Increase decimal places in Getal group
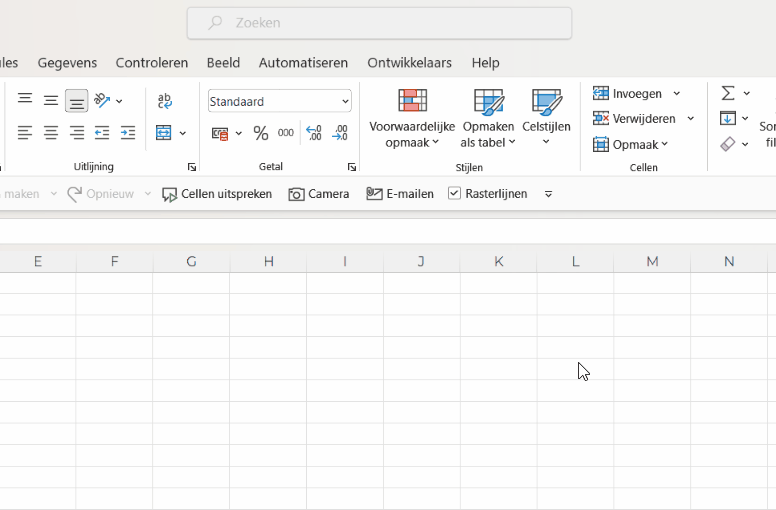776x510 pixels. [313, 133]
